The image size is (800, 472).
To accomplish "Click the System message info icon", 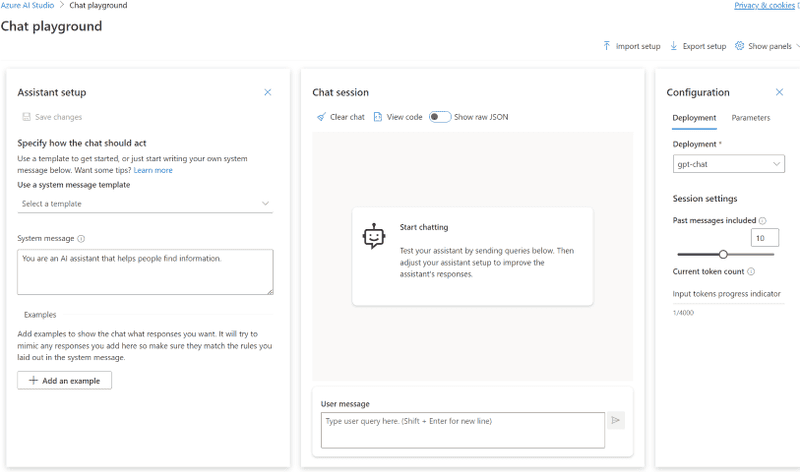I will [x=81, y=238].
